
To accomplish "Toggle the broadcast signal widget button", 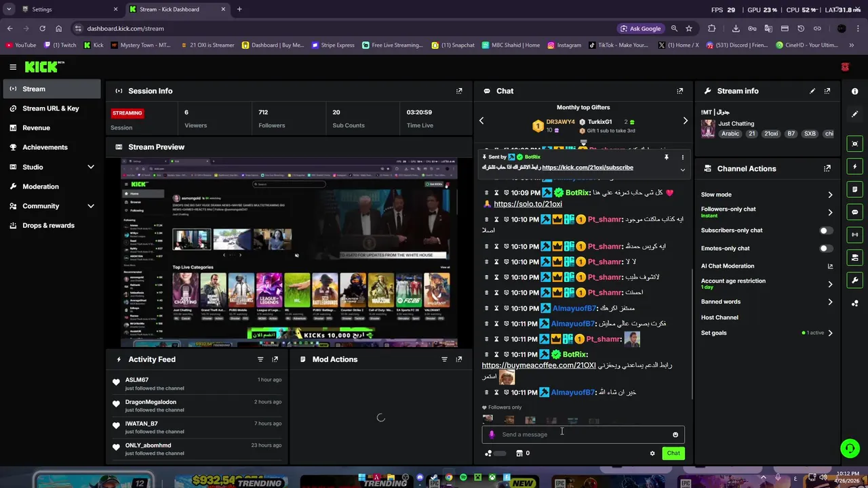I will 854,235.
